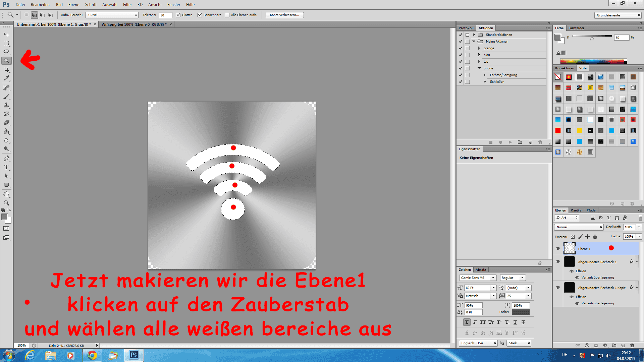Open the Aufn.-Bereich dropdown
Screen dimensions: 644x362
tap(112, 15)
